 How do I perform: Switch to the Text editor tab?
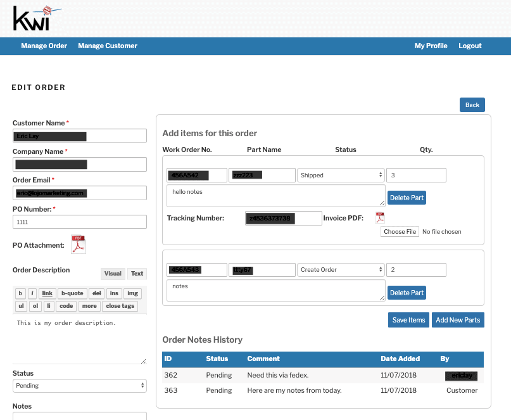[137, 274]
